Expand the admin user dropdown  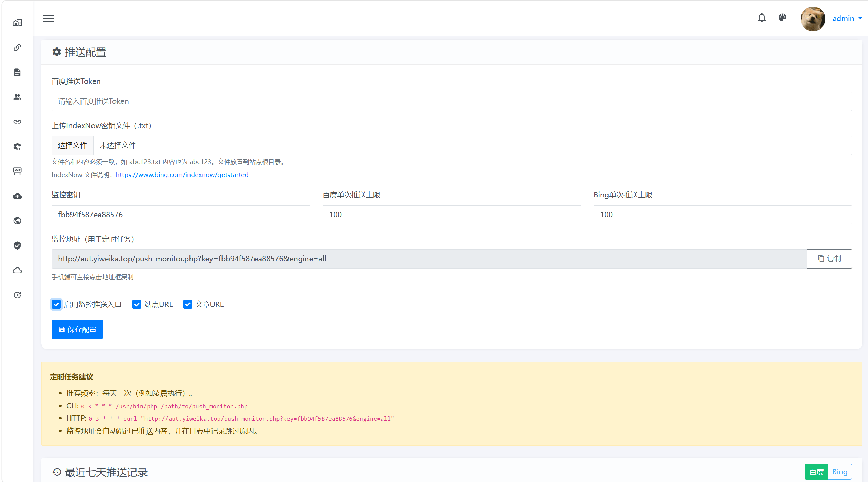pos(847,19)
